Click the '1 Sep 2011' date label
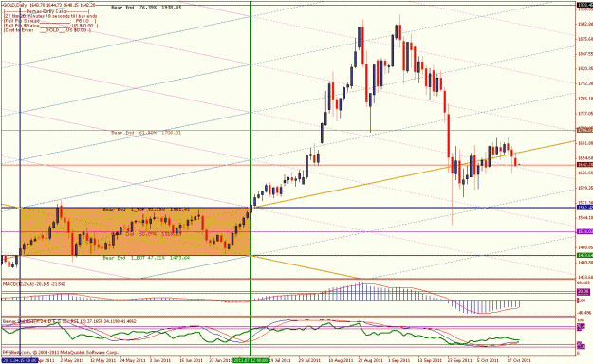This screenshot has width=593, height=364. (399, 360)
